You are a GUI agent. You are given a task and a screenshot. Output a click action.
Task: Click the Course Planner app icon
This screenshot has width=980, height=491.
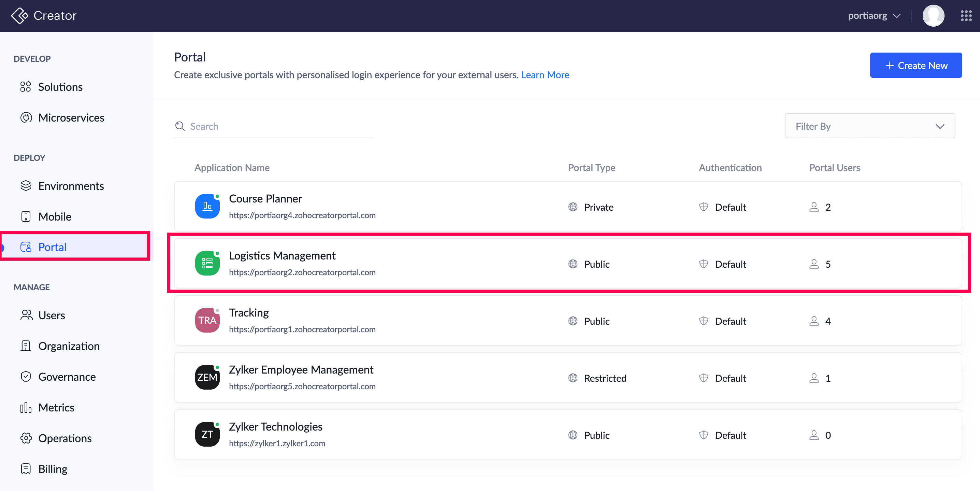tap(207, 206)
